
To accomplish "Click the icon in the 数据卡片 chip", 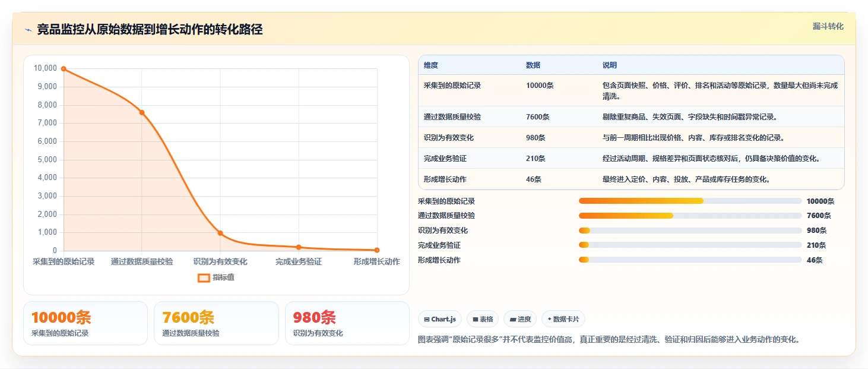I will (x=549, y=320).
